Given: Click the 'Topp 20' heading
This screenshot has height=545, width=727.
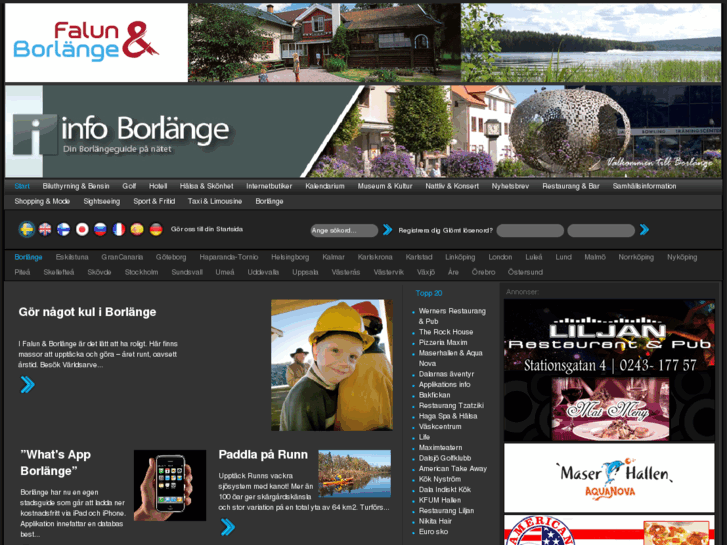Looking at the screenshot, I should (x=429, y=293).
